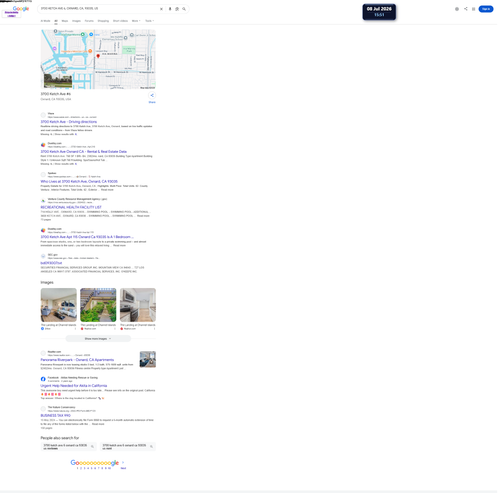The width and height of the screenshot is (500, 493).
Task: Open RECREATIONAL HEALTH FACILITY LIST result
Action: (71, 207)
